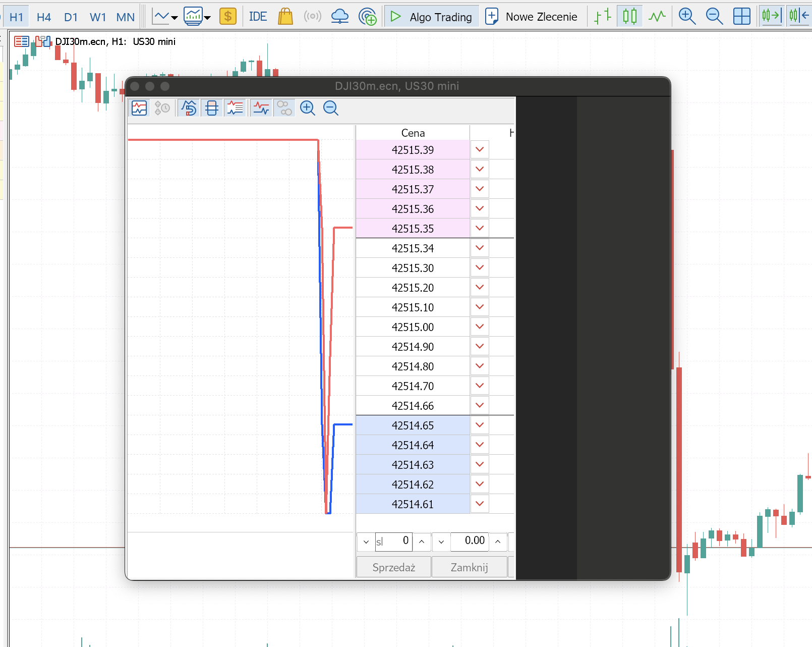Zoom in the main chart
The image size is (812, 647).
point(687,17)
